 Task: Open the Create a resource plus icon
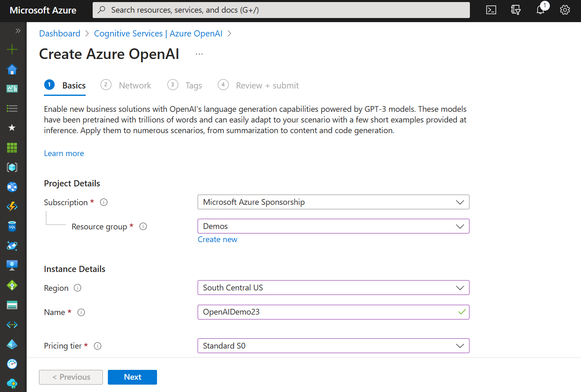coord(12,49)
